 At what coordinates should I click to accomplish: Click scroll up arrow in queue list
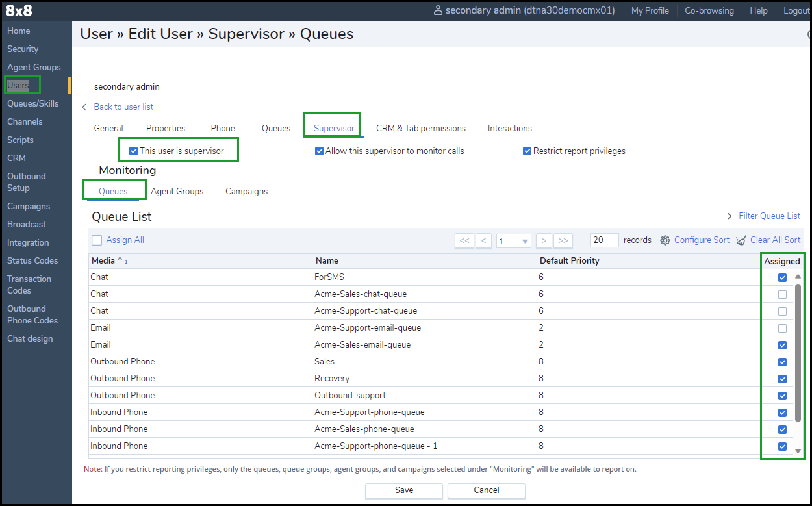click(x=798, y=277)
